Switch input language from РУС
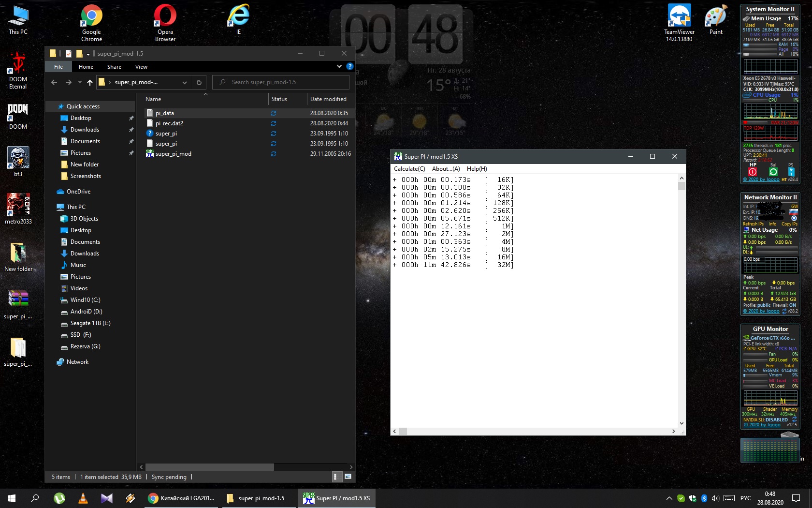This screenshot has width=812, height=508. coord(746,498)
